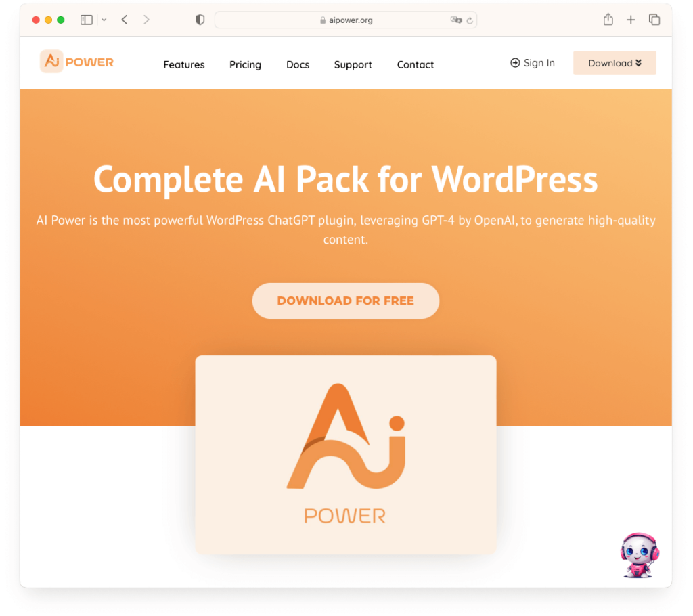Toggle the Safari sidebar button
Viewport: 693px width, 616px height.
point(86,20)
